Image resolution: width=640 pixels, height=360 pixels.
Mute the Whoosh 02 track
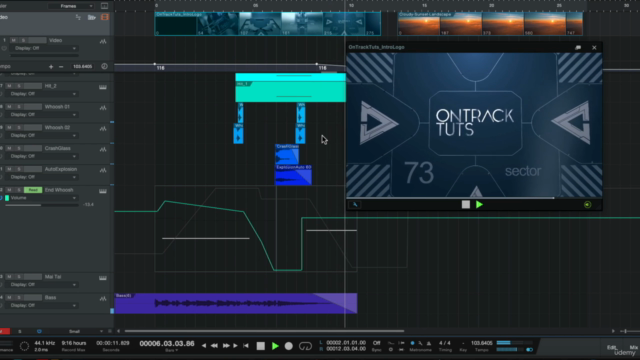[x=9, y=127]
